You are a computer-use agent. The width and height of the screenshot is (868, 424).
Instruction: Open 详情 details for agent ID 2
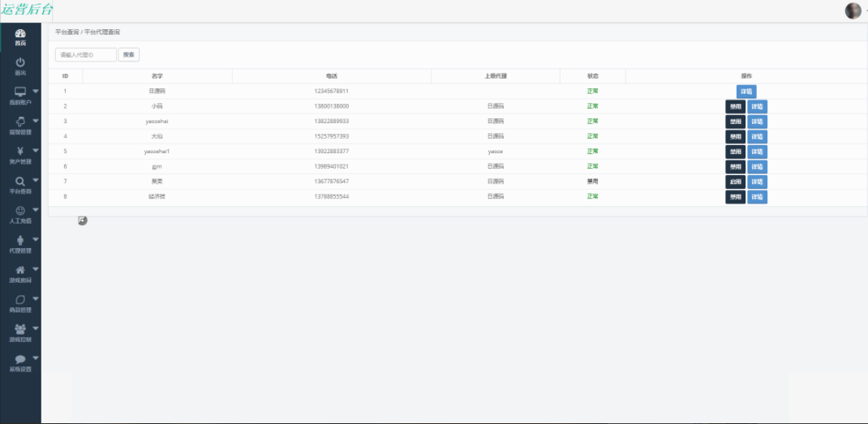click(x=758, y=106)
